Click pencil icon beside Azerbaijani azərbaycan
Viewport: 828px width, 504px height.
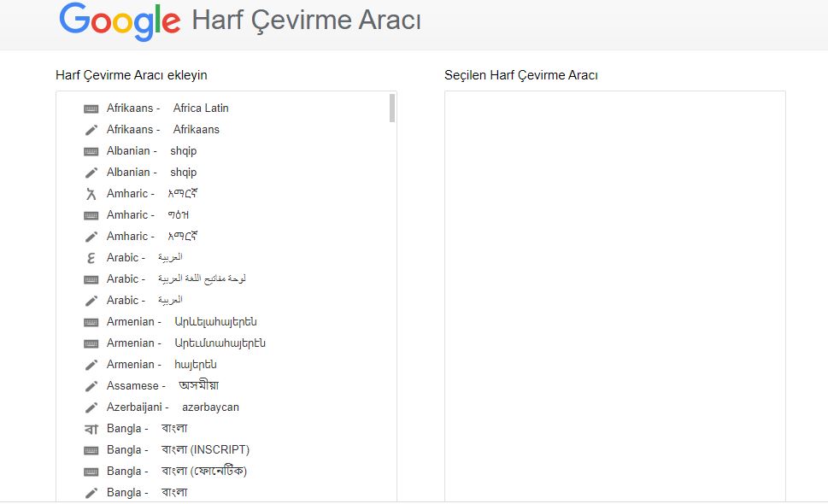coord(91,408)
